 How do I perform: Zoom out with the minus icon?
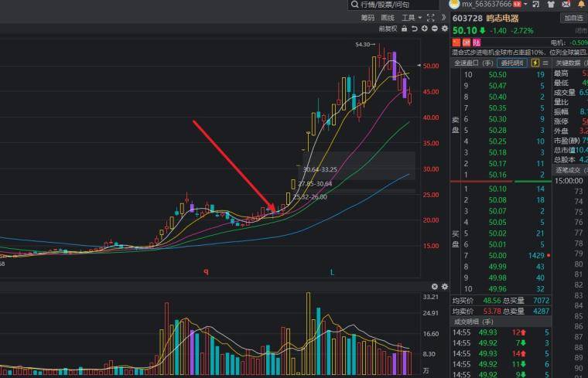pyautogui.click(x=435, y=29)
